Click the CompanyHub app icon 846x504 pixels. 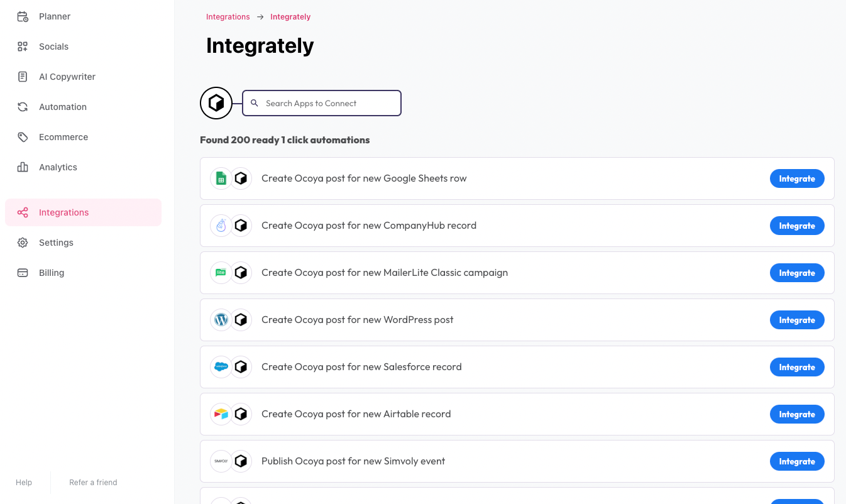pyautogui.click(x=221, y=226)
